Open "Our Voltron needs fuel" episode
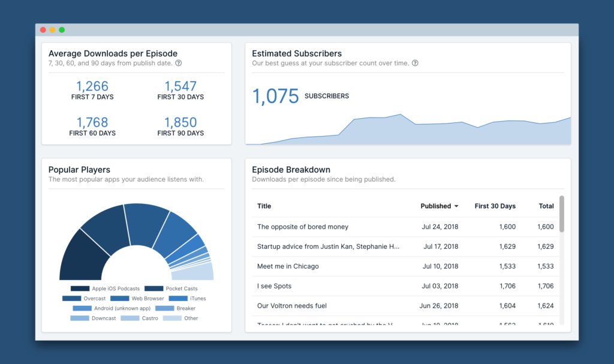Screen dimensions: 614x364 [292, 306]
